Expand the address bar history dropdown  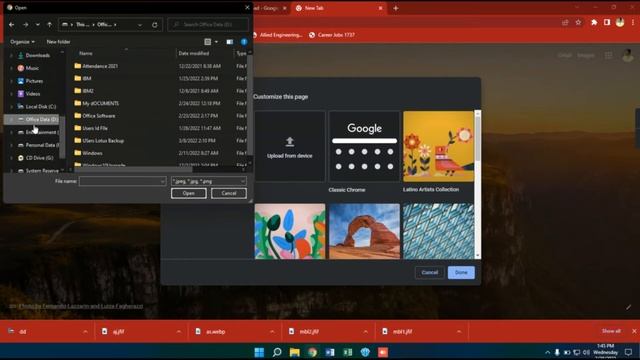[x=140, y=25]
